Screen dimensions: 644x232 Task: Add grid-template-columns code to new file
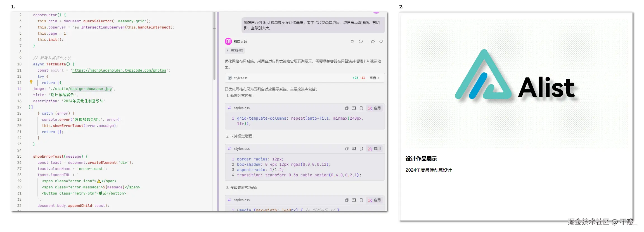pos(361,108)
